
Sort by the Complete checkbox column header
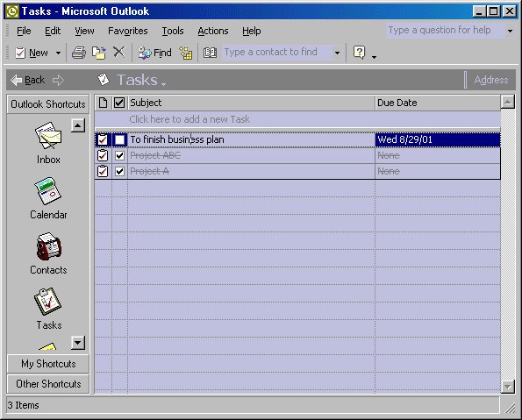[x=119, y=103]
